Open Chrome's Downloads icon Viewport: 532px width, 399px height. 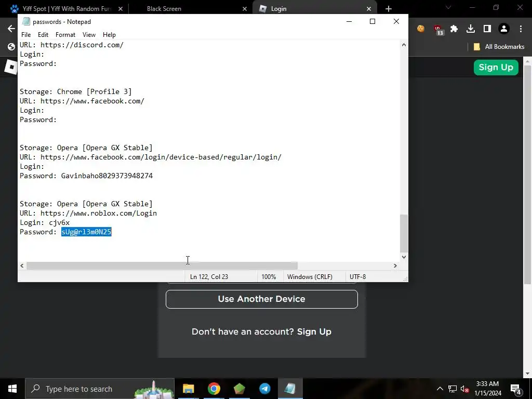pyautogui.click(x=471, y=29)
